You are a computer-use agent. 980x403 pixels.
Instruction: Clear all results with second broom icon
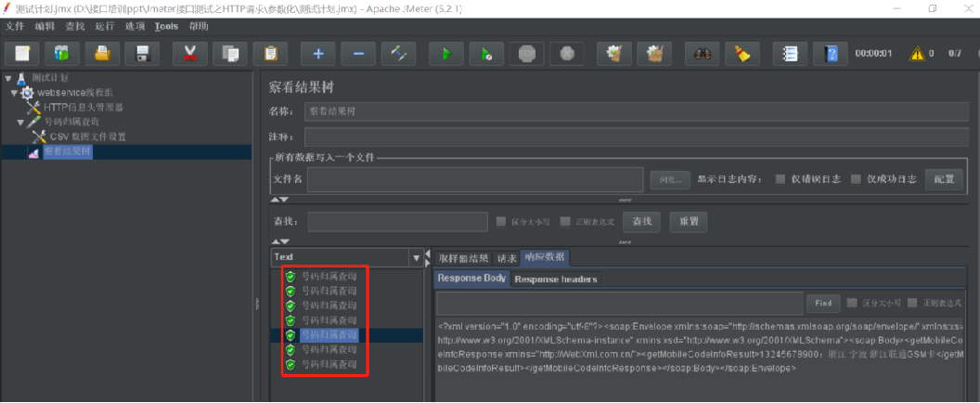[x=654, y=54]
